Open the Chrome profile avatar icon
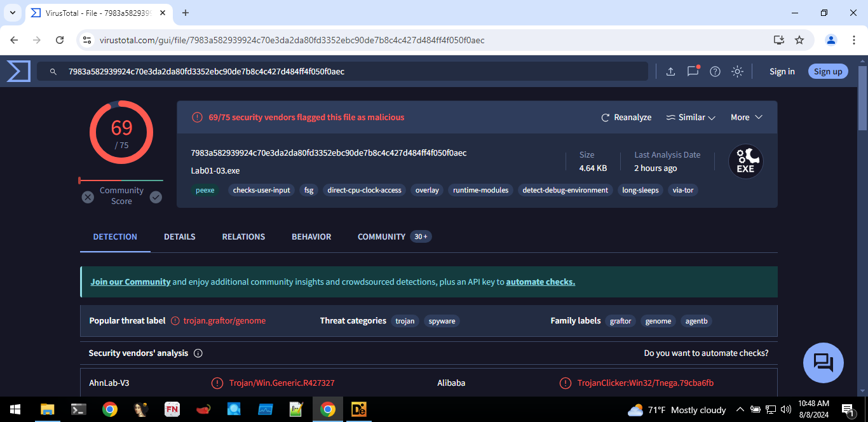 click(x=831, y=40)
